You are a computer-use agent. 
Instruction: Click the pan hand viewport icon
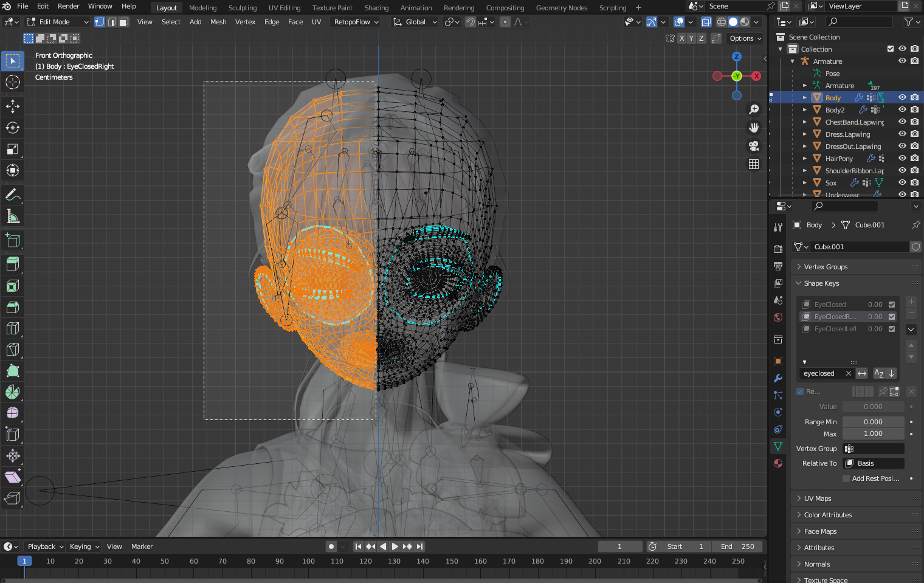754,128
